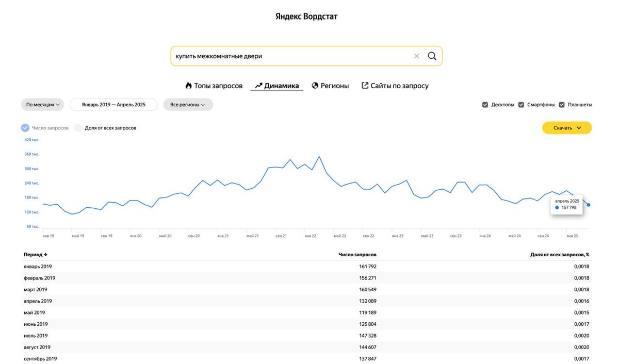This screenshot has width=619, height=364.
Task: Toggle the Число запросов series
Action: click(x=25, y=128)
